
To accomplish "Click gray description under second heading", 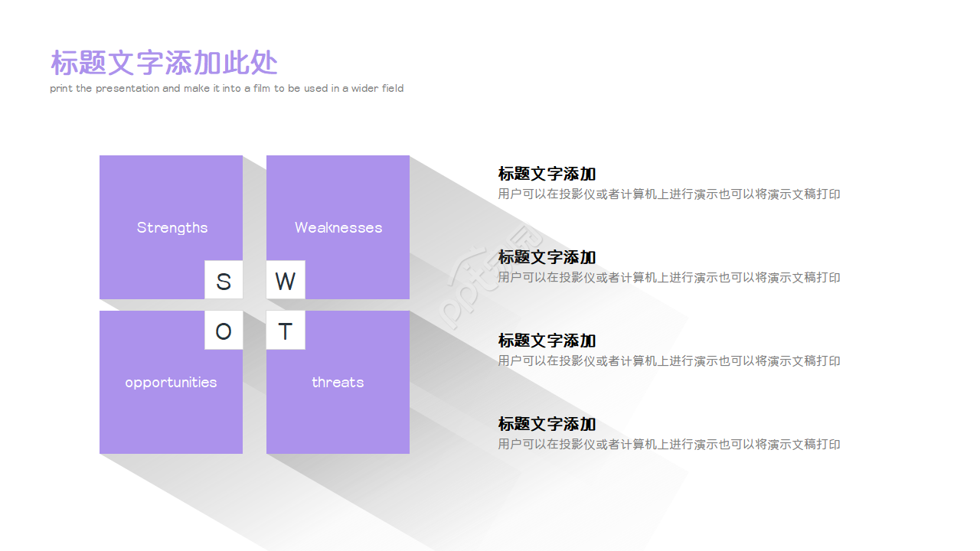I will click(668, 278).
